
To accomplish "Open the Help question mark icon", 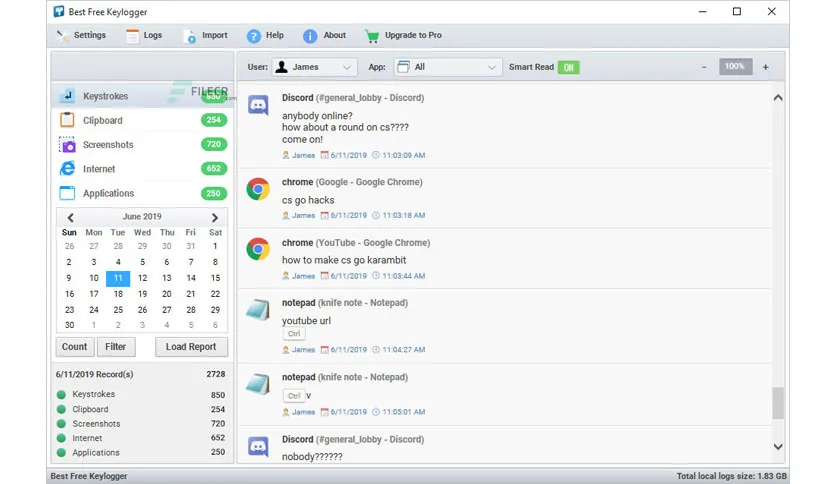I will click(254, 36).
